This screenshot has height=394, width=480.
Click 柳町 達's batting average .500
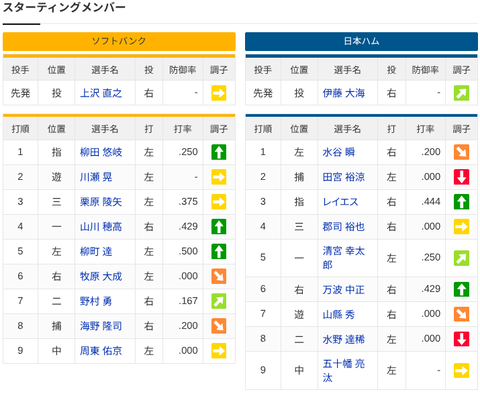tap(188, 251)
